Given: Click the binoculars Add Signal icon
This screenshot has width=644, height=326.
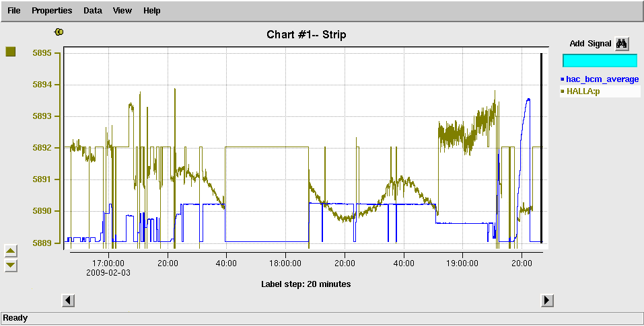Looking at the screenshot, I should 622,44.
